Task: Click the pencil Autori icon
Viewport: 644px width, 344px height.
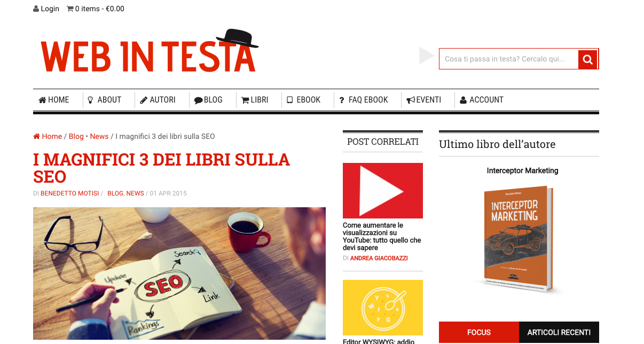Action: [144, 100]
